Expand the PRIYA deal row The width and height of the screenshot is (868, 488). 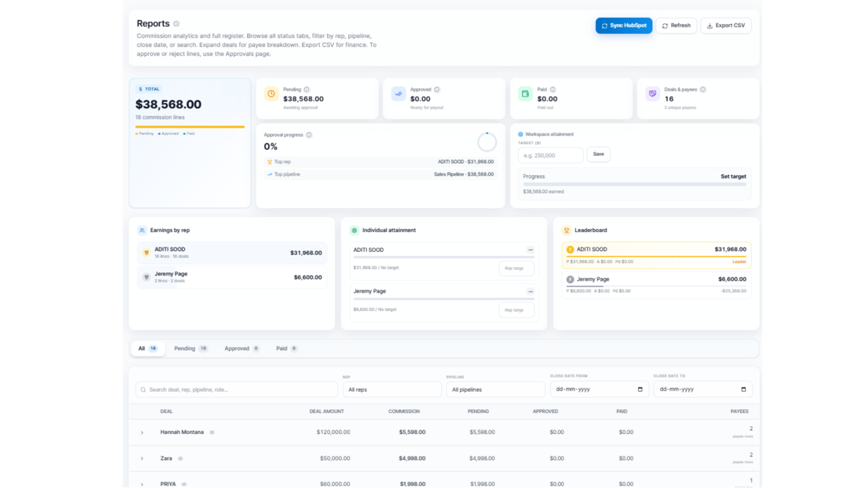coord(142,484)
